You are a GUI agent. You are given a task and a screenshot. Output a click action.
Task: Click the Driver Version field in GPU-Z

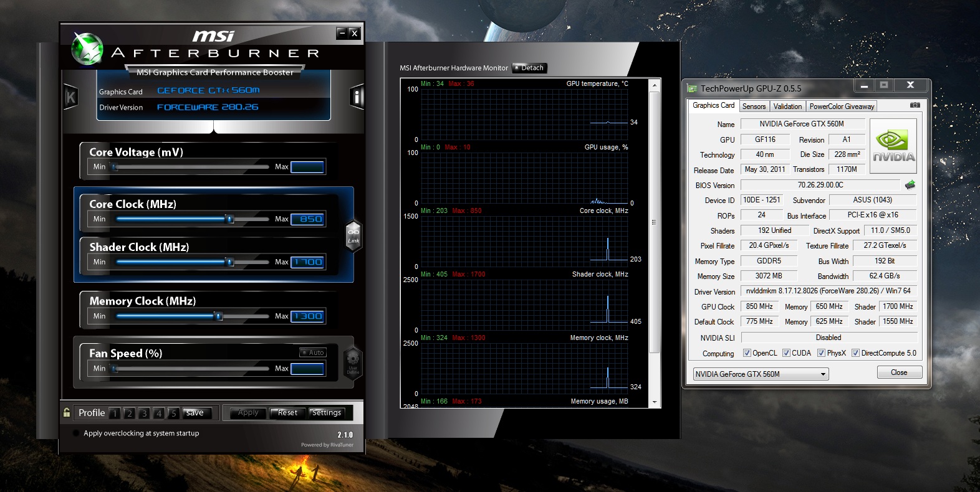[x=829, y=291]
